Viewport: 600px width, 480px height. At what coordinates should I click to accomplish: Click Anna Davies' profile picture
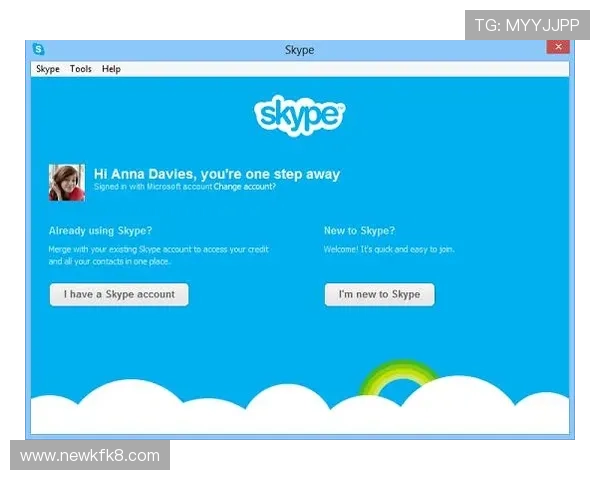(67, 182)
